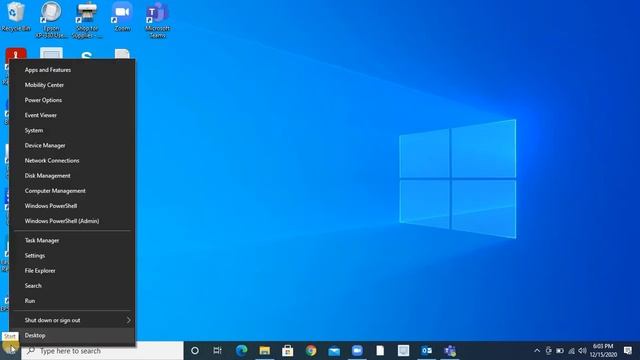
Task: Switch to Zoom on the taskbar
Action: [x=357, y=351]
